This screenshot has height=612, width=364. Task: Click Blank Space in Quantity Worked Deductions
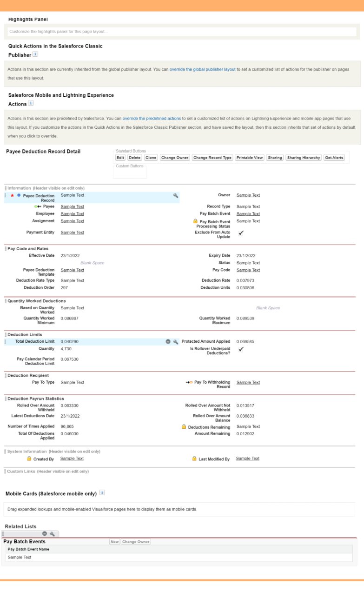point(268,308)
